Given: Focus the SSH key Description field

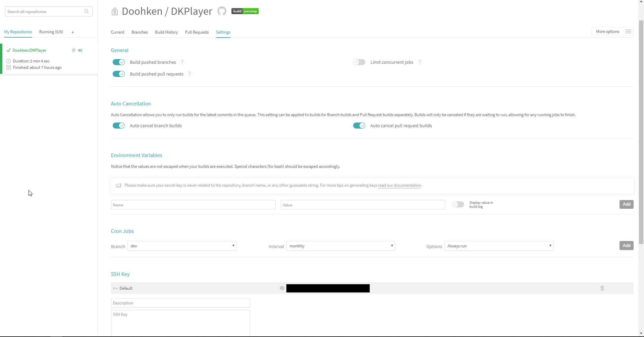Looking at the screenshot, I should pyautogui.click(x=180, y=303).
